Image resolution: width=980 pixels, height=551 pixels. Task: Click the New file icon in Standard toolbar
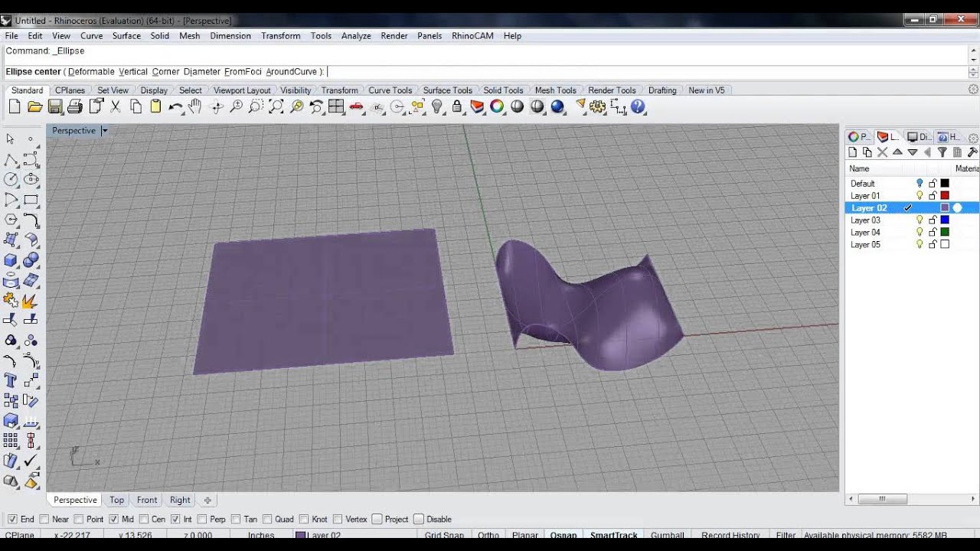click(x=15, y=107)
